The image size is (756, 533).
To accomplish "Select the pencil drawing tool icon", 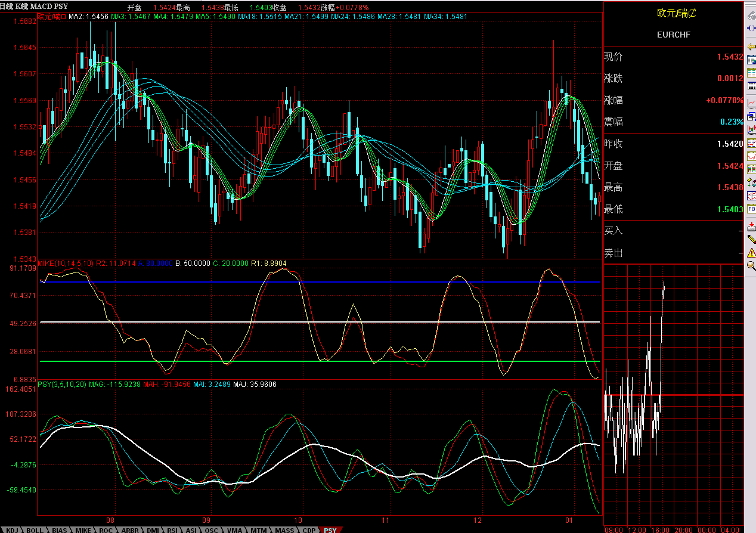I will (x=752, y=238).
